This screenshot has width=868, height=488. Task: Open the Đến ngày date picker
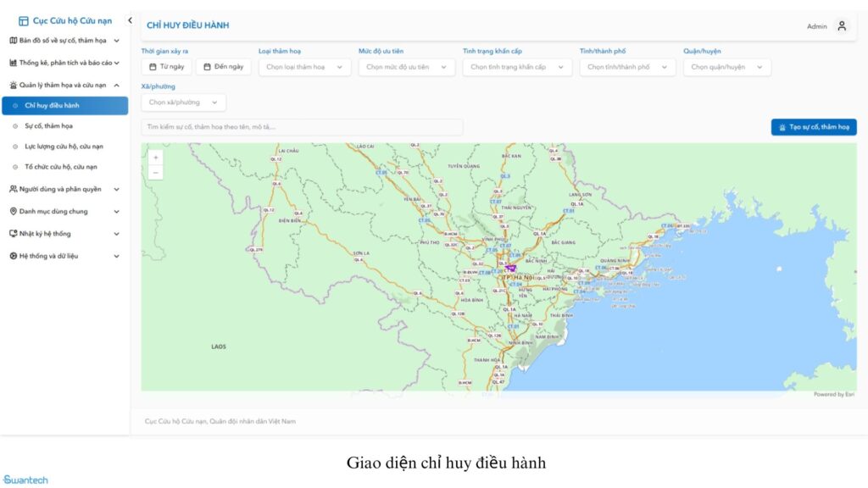(x=223, y=67)
